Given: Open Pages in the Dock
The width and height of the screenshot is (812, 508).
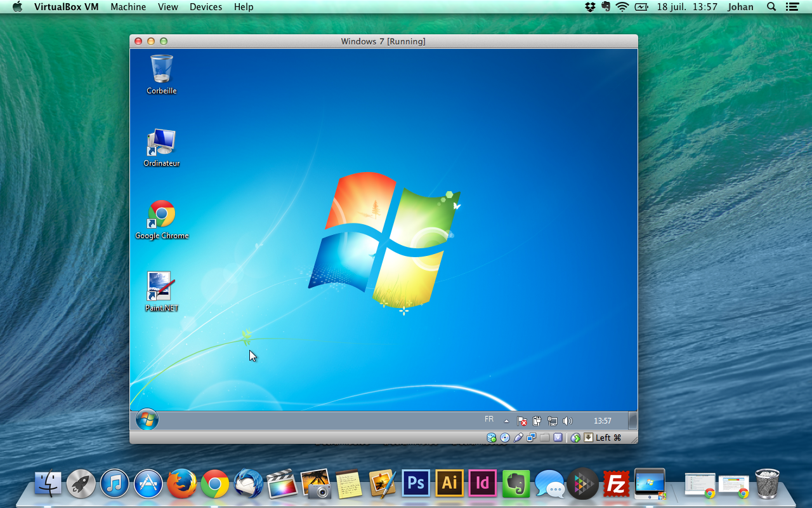Looking at the screenshot, I should coord(383,485).
